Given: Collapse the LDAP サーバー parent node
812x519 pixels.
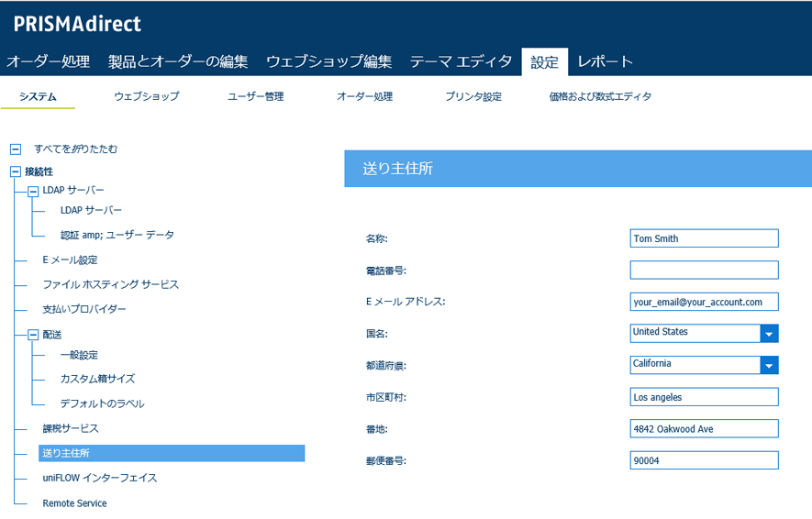Looking at the screenshot, I should click(x=33, y=191).
